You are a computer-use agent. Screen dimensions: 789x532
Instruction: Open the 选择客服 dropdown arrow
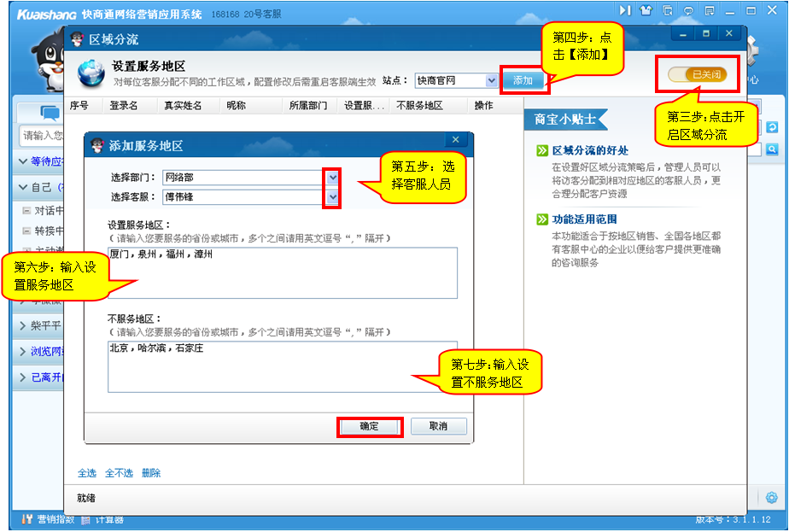coord(332,197)
